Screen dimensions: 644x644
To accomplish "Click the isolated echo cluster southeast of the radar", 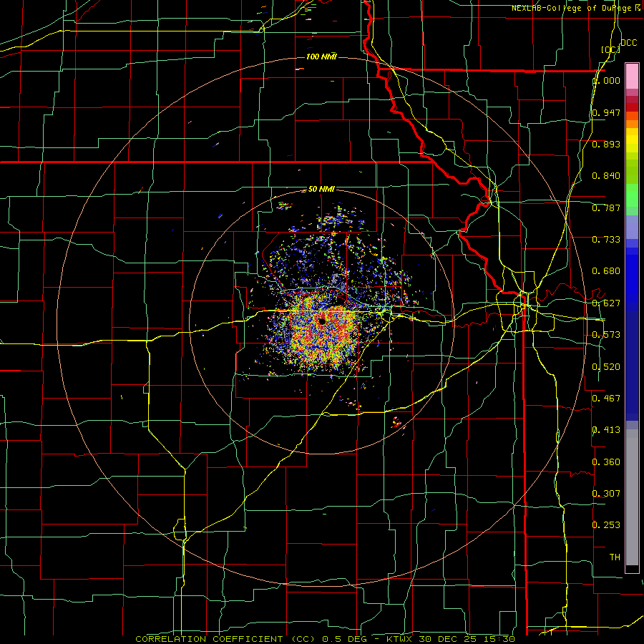I will [x=396, y=422].
